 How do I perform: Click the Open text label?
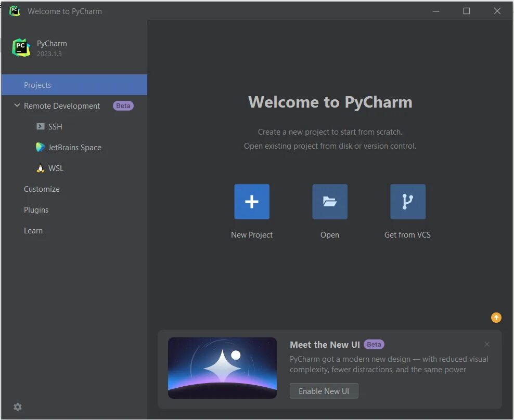coord(330,235)
